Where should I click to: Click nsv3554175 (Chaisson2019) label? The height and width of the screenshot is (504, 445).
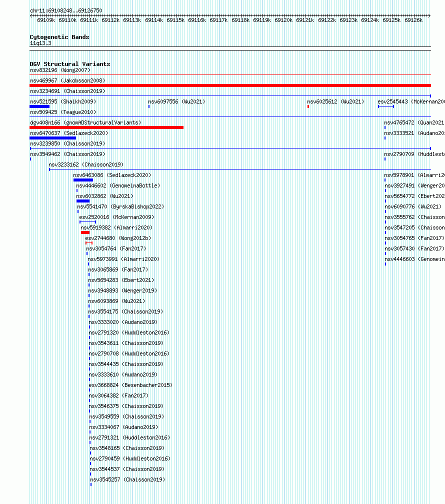(x=125, y=312)
